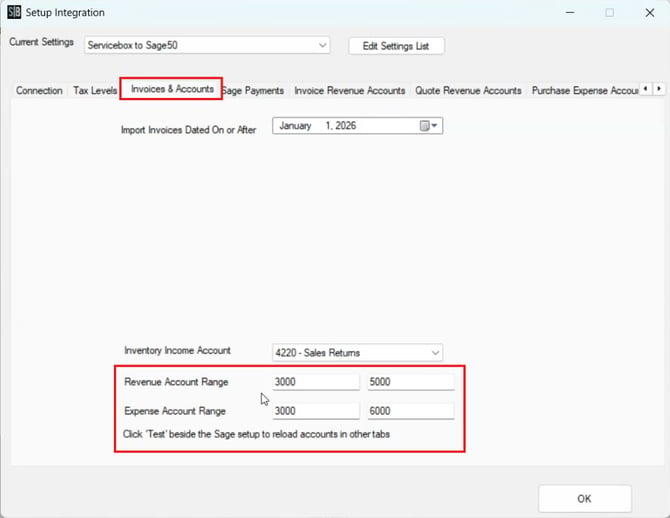The height and width of the screenshot is (518, 670).
Task: Open the calendar picker on the date field
Action: point(429,126)
